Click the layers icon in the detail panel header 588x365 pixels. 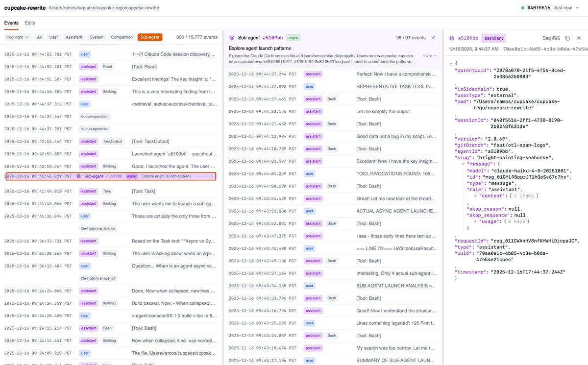(x=452, y=38)
